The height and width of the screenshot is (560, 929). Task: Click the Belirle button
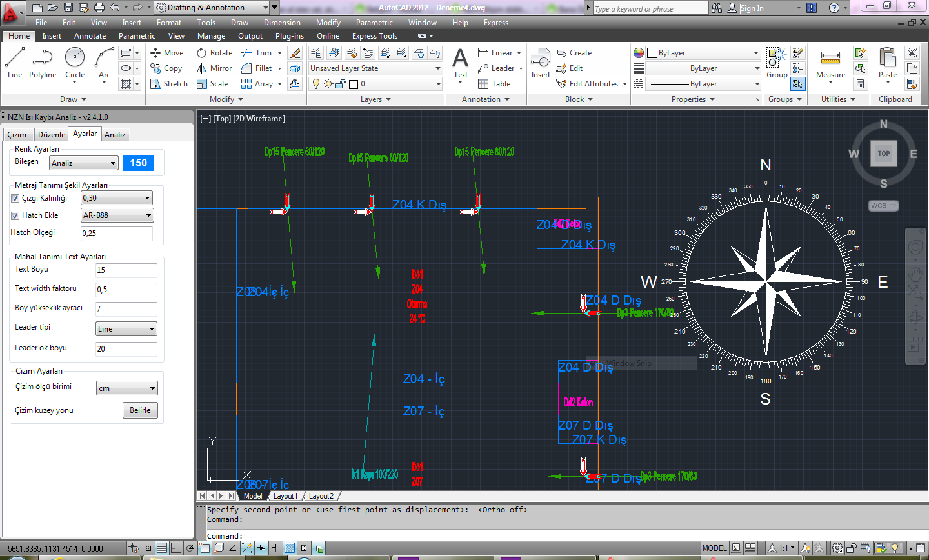[140, 410]
